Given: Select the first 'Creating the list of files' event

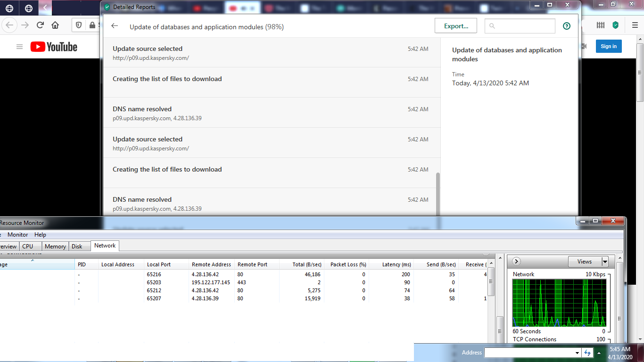Looking at the screenshot, I should pos(272,82).
